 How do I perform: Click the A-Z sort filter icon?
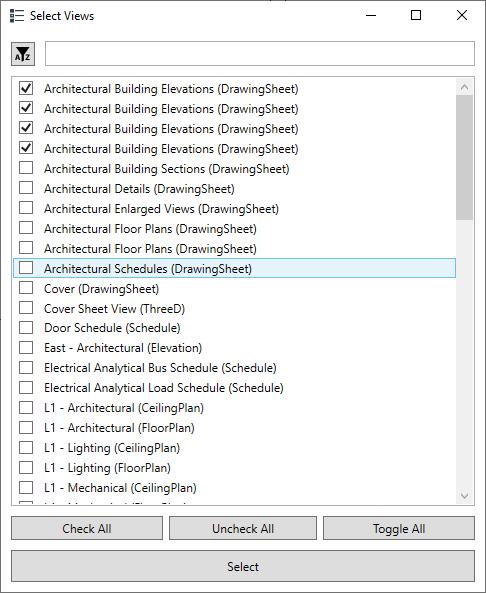click(23, 54)
